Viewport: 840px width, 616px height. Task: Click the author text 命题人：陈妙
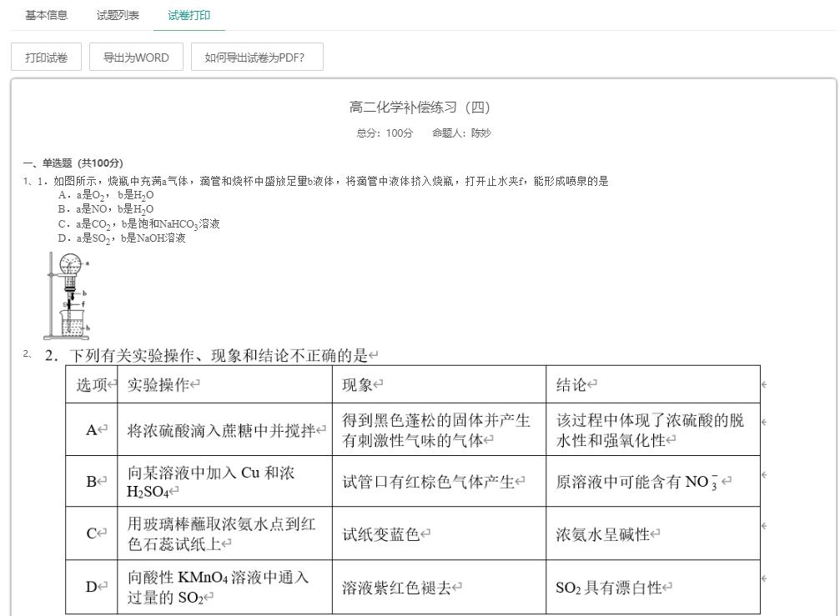461,133
